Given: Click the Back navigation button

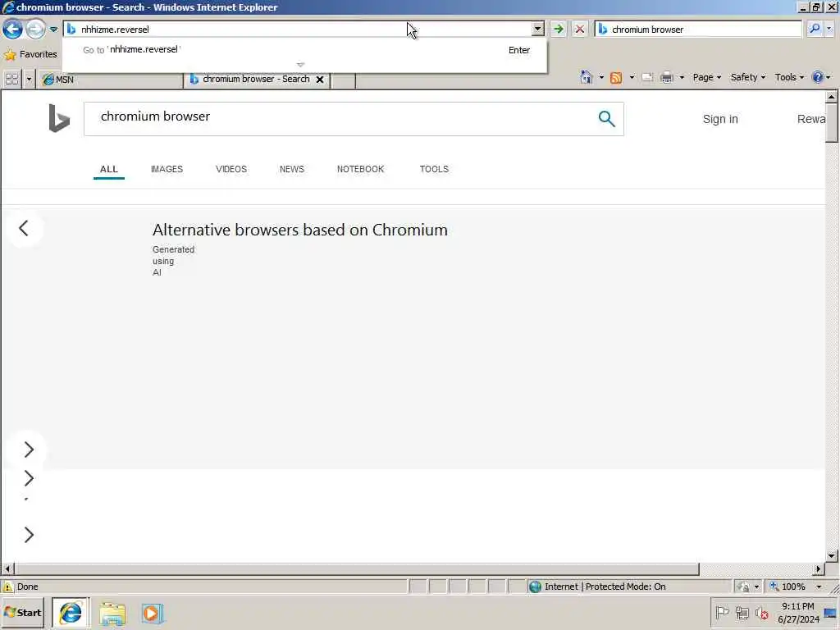Looking at the screenshot, I should pyautogui.click(x=12, y=29).
